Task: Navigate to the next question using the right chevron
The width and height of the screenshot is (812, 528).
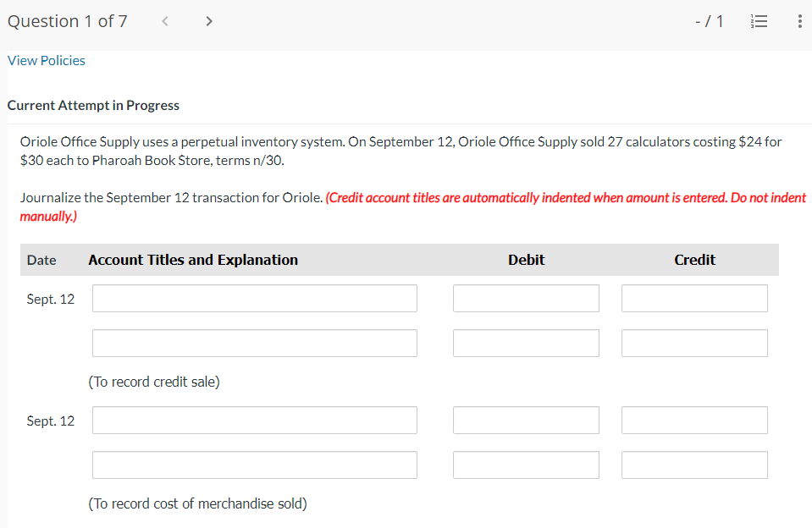Action: point(208,20)
